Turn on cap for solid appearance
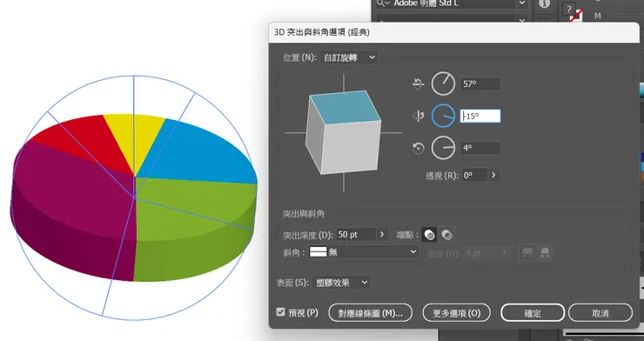The width and height of the screenshot is (644, 341). [430, 235]
